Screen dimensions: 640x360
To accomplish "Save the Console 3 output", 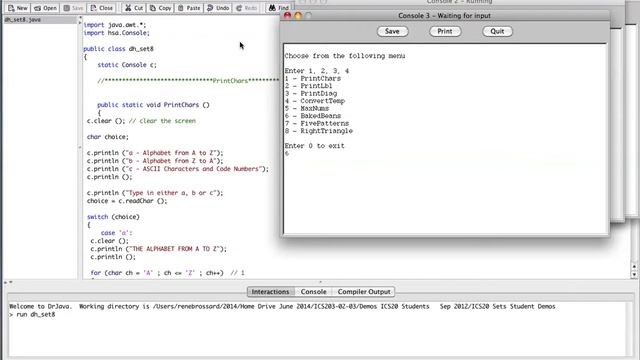I will coord(392,31).
